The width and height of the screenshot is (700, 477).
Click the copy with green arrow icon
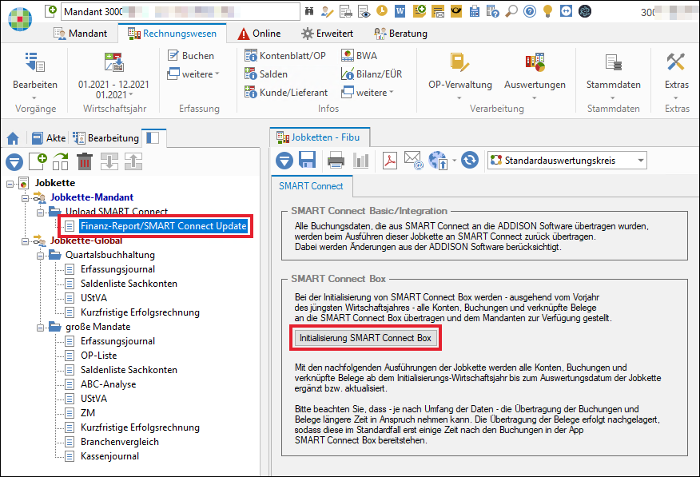coord(61,161)
